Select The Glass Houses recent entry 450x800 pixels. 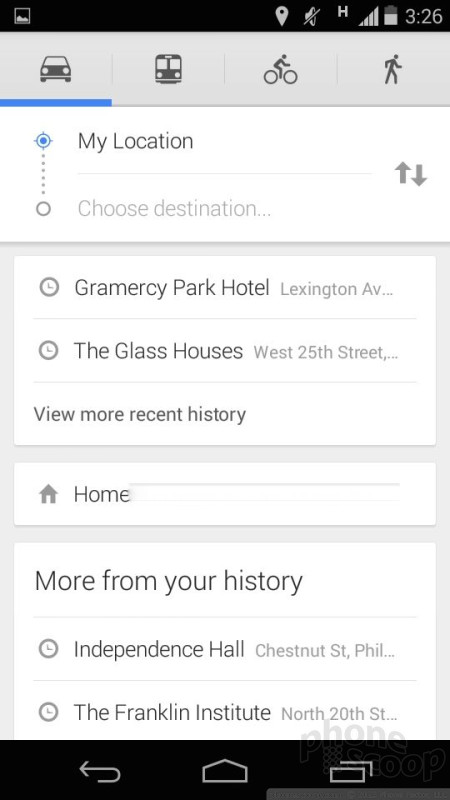pyautogui.click(x=224, y=351)
